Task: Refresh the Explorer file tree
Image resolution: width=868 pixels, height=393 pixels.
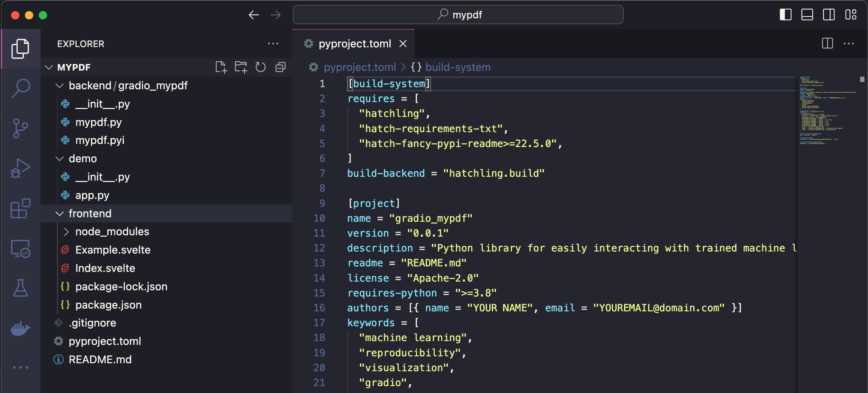Action: click(261, 67)
